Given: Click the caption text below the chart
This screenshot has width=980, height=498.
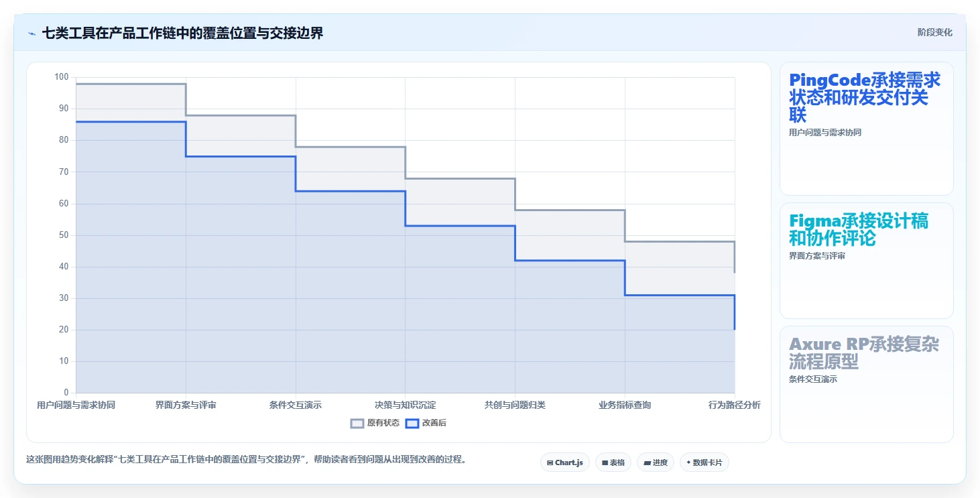Looking at the screenshot, I should click(x=245, y=460).
